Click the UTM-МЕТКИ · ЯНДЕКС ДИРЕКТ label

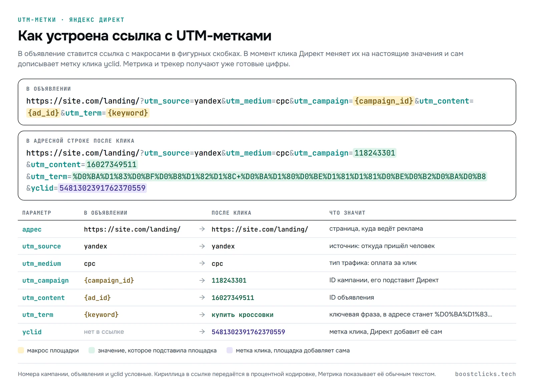coord(71,20)
